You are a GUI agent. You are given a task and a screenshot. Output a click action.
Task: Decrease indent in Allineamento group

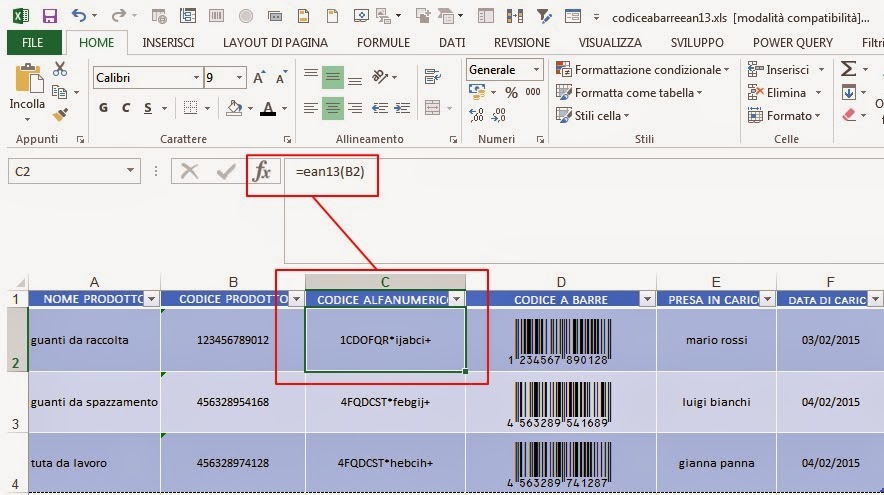pos(380,108)
